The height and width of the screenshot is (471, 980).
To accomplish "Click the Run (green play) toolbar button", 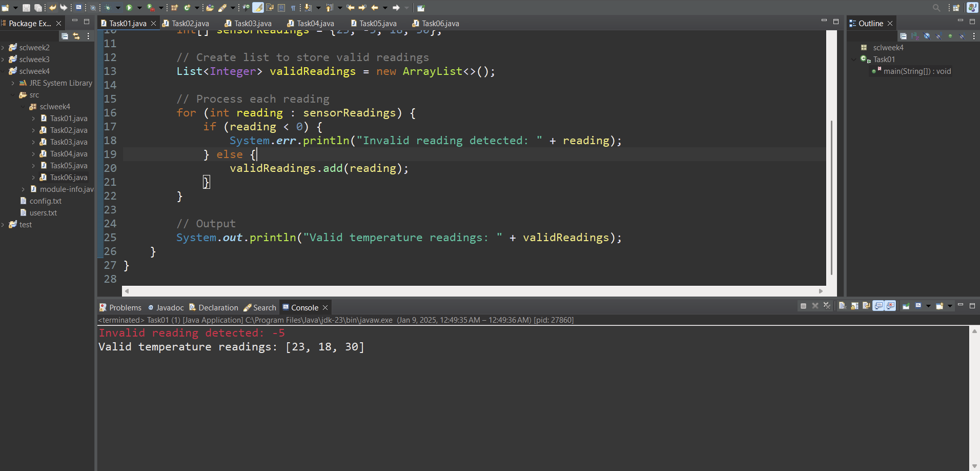I will pos(129,8).
